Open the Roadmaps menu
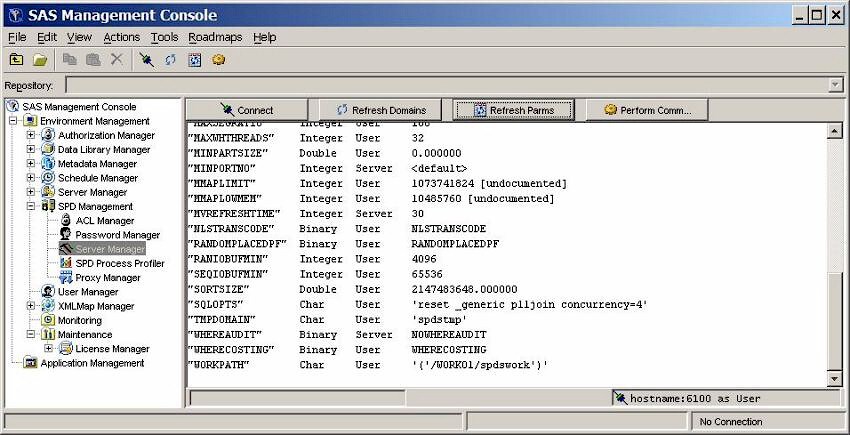Image resolution: width=850 pixels, height=435 pixels. pyautogui.click(x=215, y=37)
